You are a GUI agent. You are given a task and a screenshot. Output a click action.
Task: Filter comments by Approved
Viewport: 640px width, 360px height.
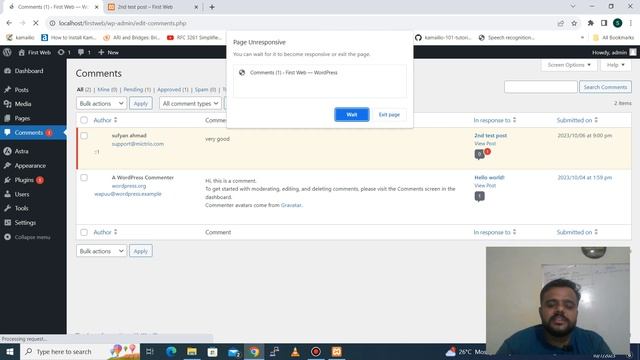click(x=173, y=89)
